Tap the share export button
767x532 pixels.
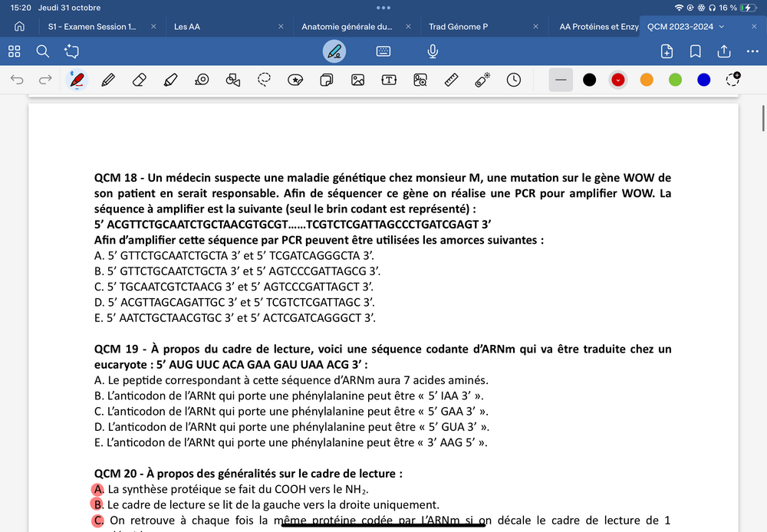pos(723,51)
